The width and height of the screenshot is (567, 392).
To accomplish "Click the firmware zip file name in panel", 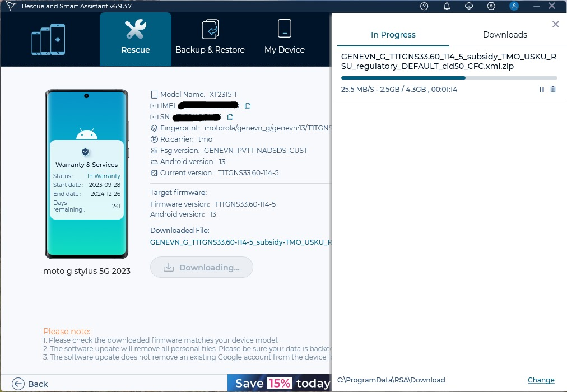I will click(x=449, y=62).
